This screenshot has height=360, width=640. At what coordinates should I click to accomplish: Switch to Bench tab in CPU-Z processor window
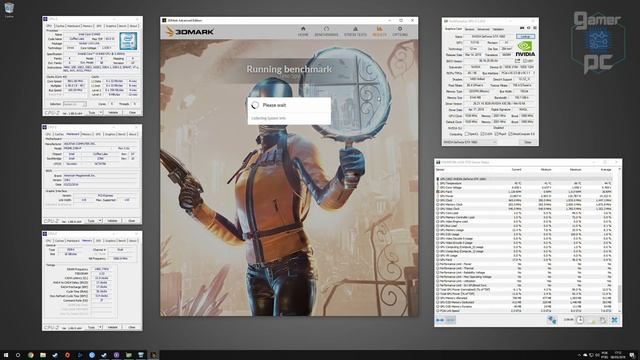pyautogui.click(x=122, y=26)
